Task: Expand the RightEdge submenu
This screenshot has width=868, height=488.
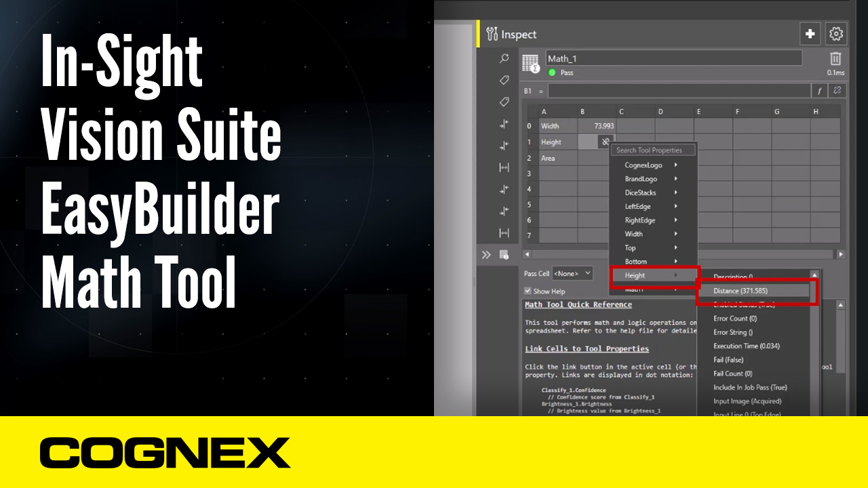Action: pyautogui.click(x=653, y=220)
